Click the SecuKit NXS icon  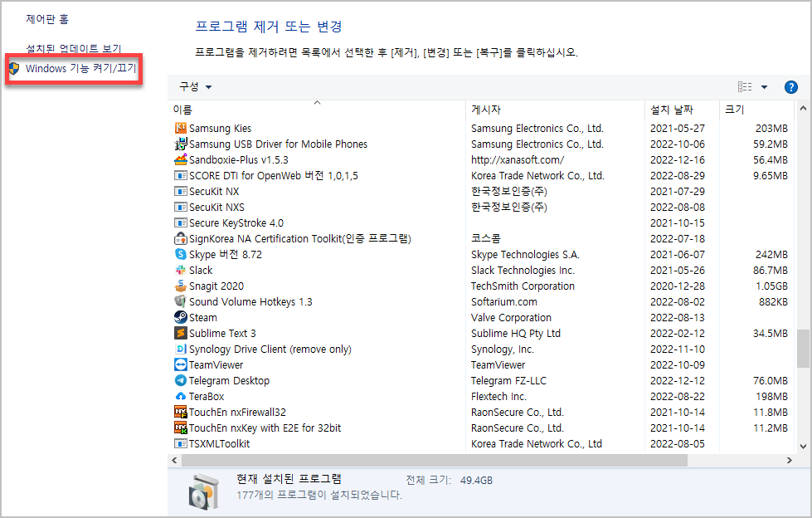180,207
